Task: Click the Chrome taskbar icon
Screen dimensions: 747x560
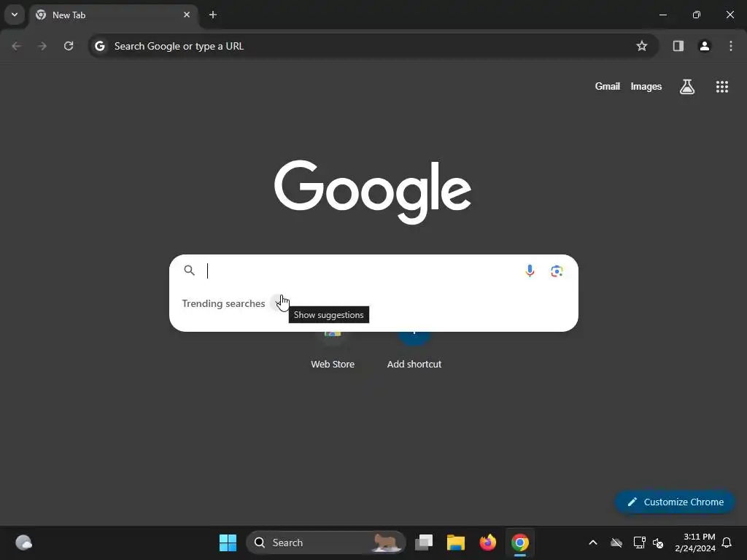Action: click(519, 542)
